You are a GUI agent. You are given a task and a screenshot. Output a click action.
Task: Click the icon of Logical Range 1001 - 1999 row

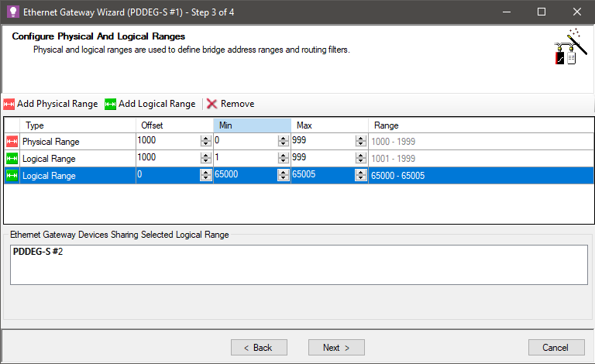click(x=12, y=159)
